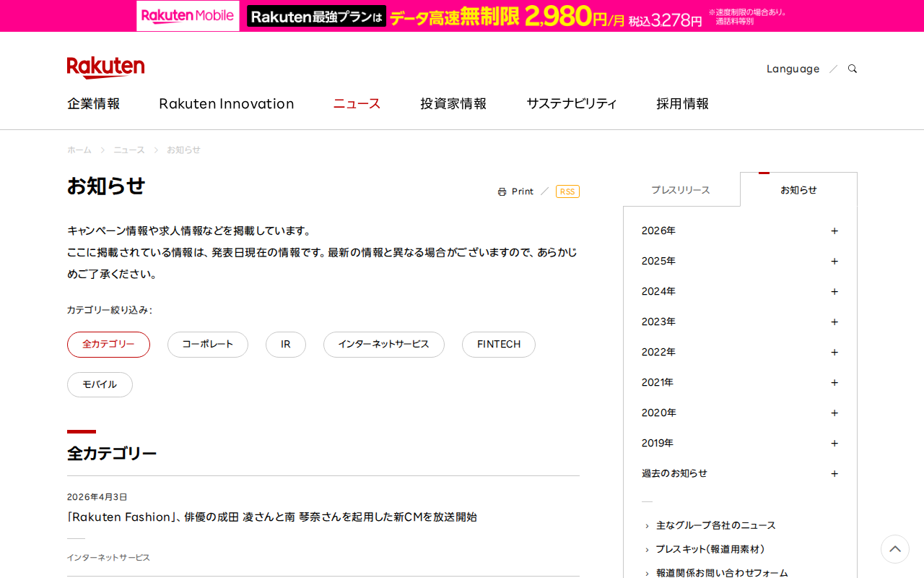924x578 pixels.
Task: Open the サステナビリティ navigation menu
Action: tap(572, 103)
